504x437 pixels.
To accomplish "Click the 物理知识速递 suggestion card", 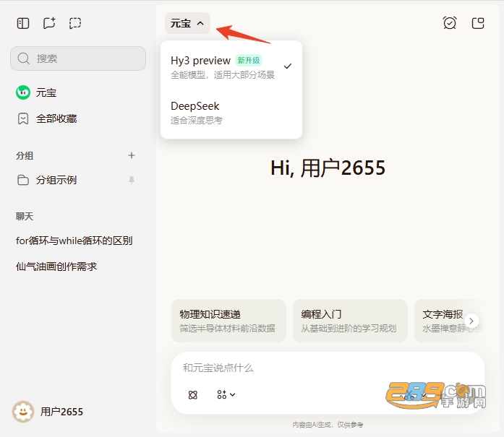I will (x=228, y=321).
